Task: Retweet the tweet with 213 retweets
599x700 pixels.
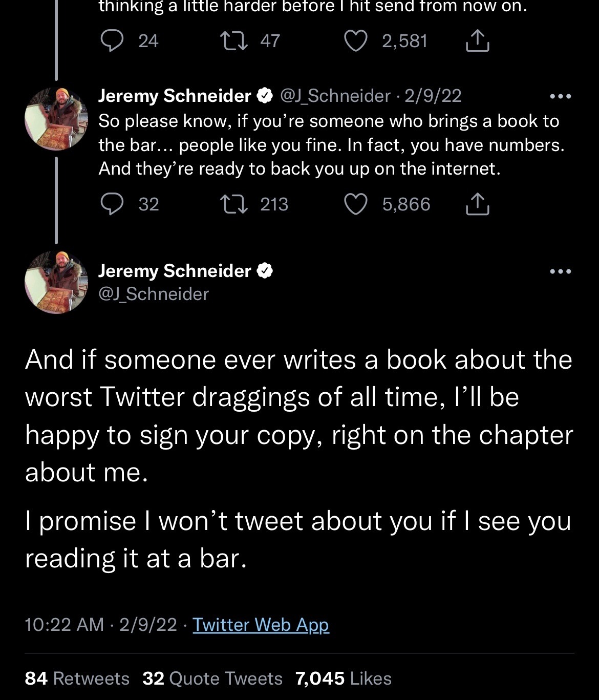Action: (x=234, y=204)
